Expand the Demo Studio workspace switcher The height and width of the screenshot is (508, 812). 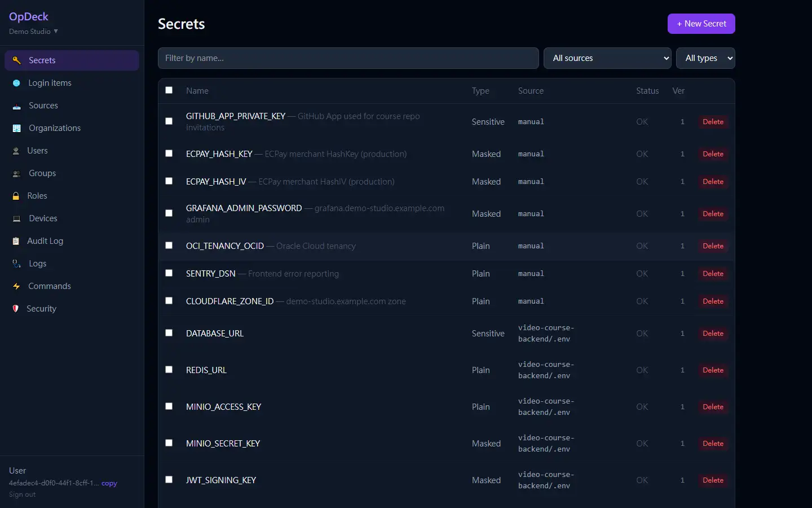[34, 32]
